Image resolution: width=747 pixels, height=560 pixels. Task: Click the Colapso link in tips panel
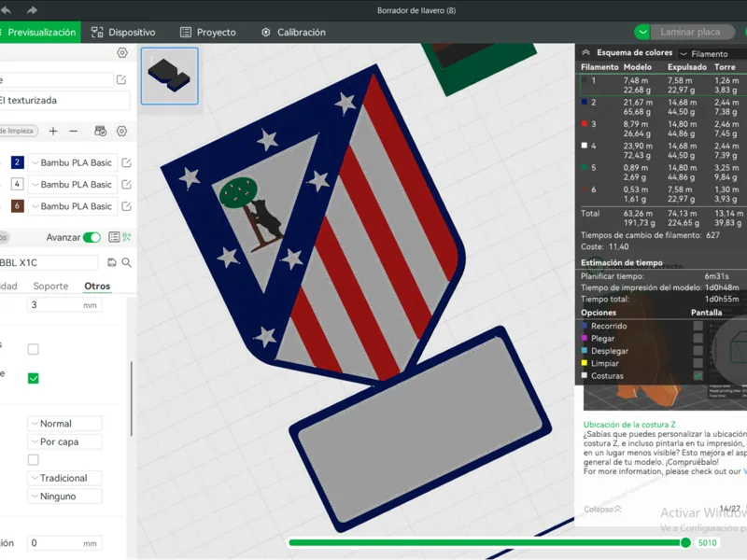pos(602,509)
